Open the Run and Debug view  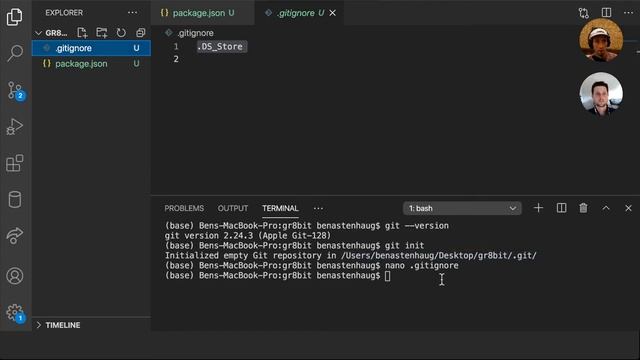tap(15, 126)
